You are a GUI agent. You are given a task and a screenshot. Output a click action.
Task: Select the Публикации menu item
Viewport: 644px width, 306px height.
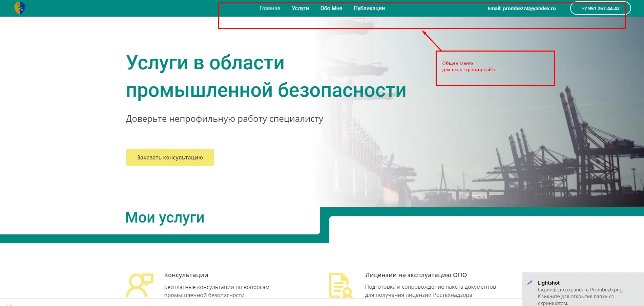coord(369,8)
